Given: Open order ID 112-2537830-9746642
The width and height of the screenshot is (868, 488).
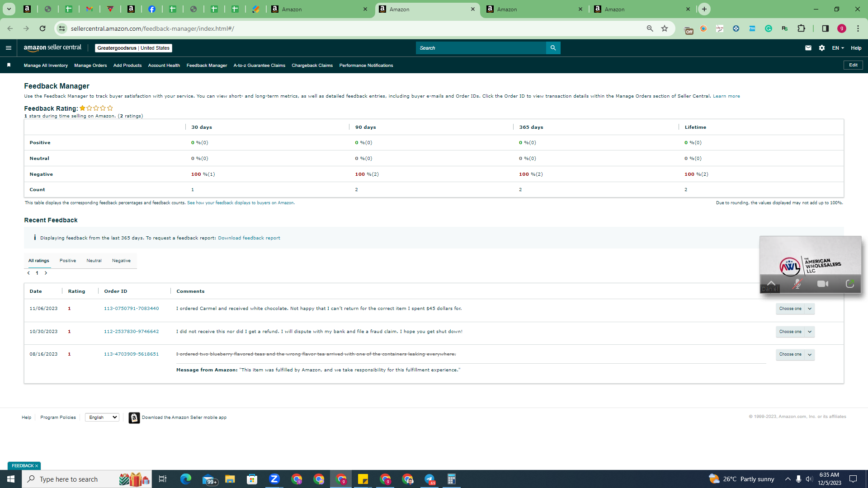Looking at the screenshot, I should (132, 332).
